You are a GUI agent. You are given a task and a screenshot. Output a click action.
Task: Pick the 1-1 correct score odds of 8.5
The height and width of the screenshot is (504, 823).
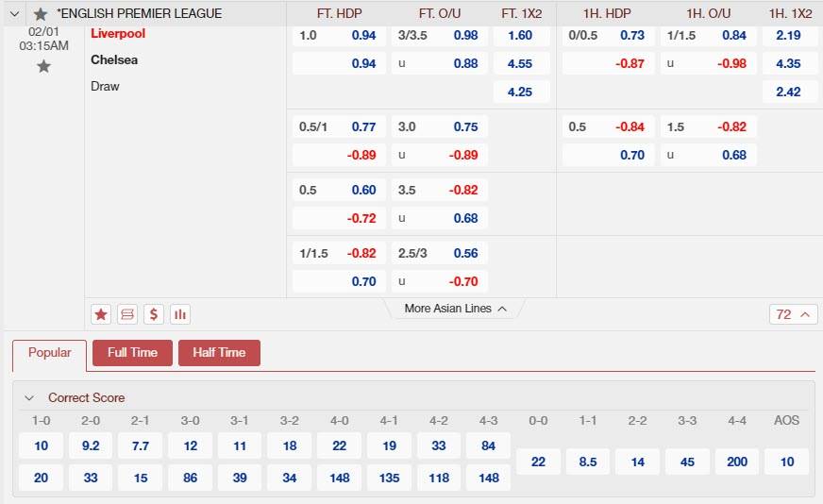tap(587, 462)
